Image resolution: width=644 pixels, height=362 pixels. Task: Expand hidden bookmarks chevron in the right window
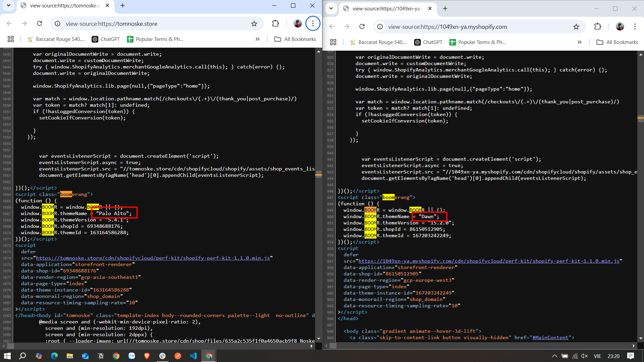pos(580,42)
